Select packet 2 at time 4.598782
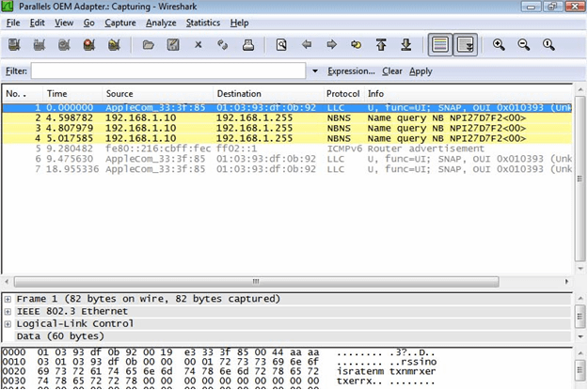This screenshot has height=390, width=588. [x=287, y=118]
